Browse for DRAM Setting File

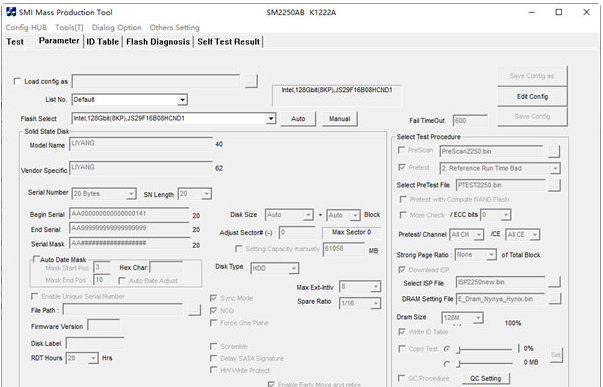coord(555,299)
